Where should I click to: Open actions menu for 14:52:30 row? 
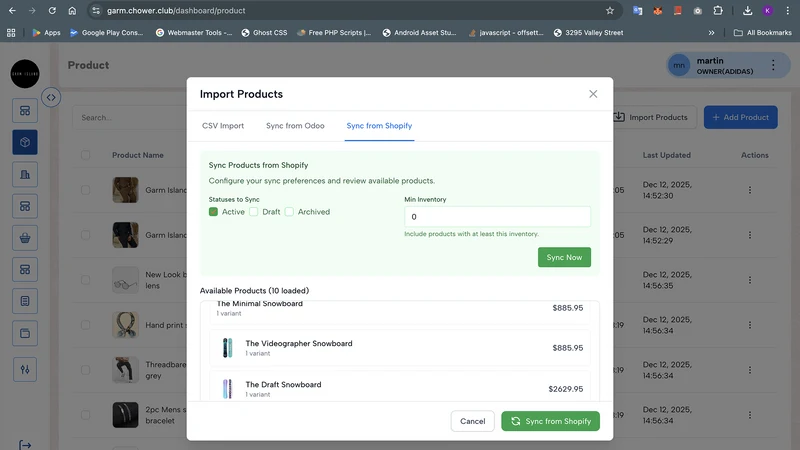pyautogui.click(x=749, y=190)
